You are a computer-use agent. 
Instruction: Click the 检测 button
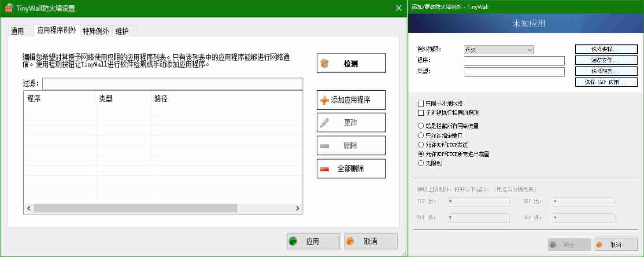(351, 63)
